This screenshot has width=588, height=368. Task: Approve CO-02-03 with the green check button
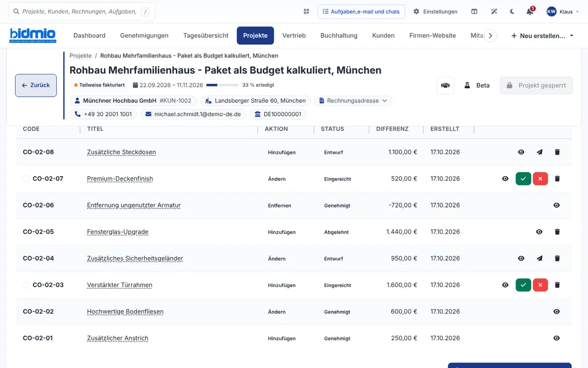pos(523,285)
